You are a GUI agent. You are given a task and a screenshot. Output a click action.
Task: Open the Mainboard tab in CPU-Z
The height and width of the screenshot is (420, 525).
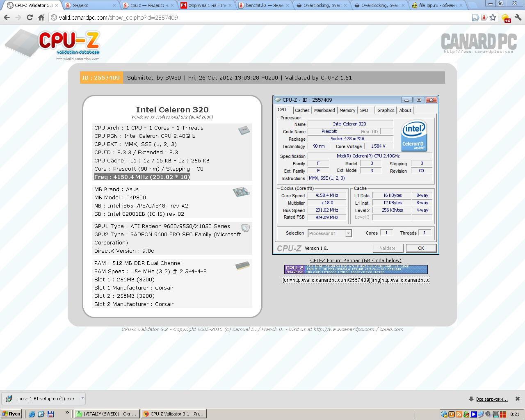324,110
